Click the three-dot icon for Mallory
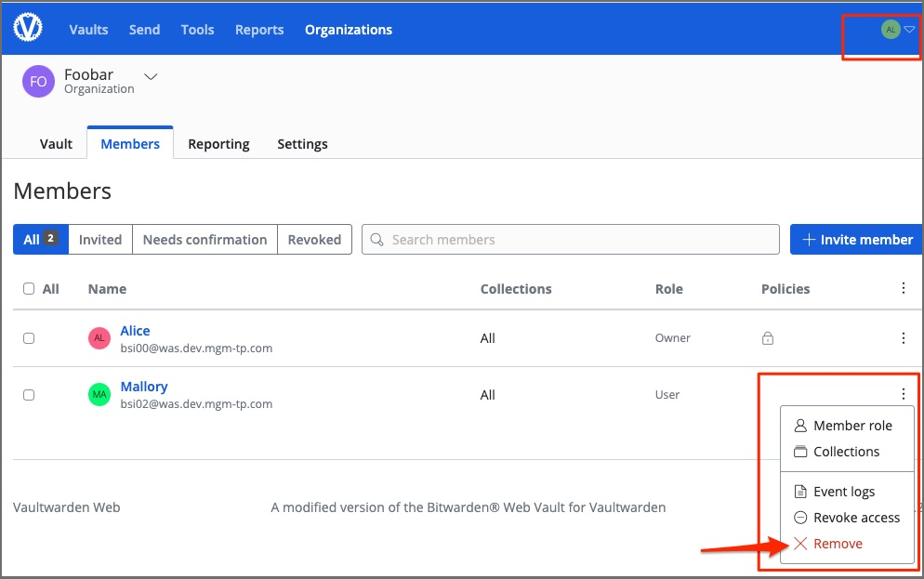This screenshot has width=924, height=579. (x=903, y=395)
